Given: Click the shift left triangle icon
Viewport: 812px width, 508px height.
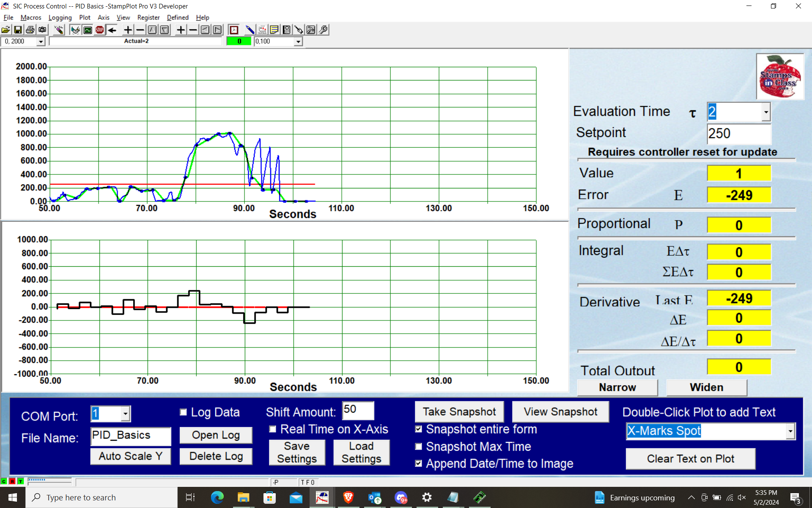Looking at the screenshot, I should coord(205,30).
